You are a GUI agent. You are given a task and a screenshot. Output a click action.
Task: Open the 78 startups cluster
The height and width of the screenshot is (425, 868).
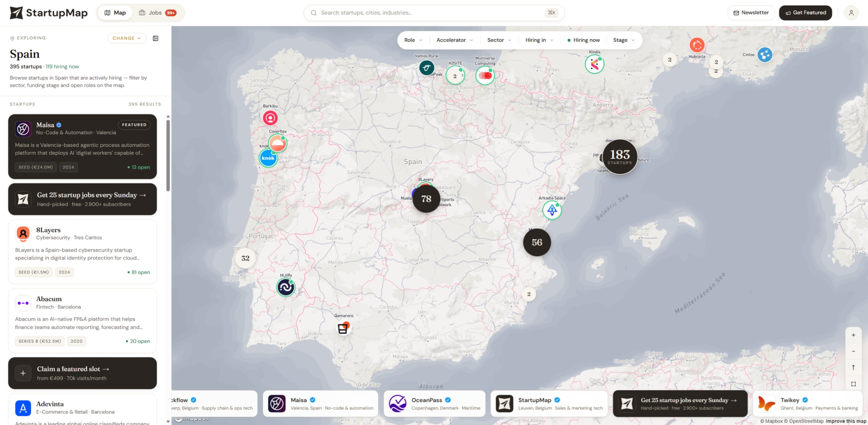point(426,199)
